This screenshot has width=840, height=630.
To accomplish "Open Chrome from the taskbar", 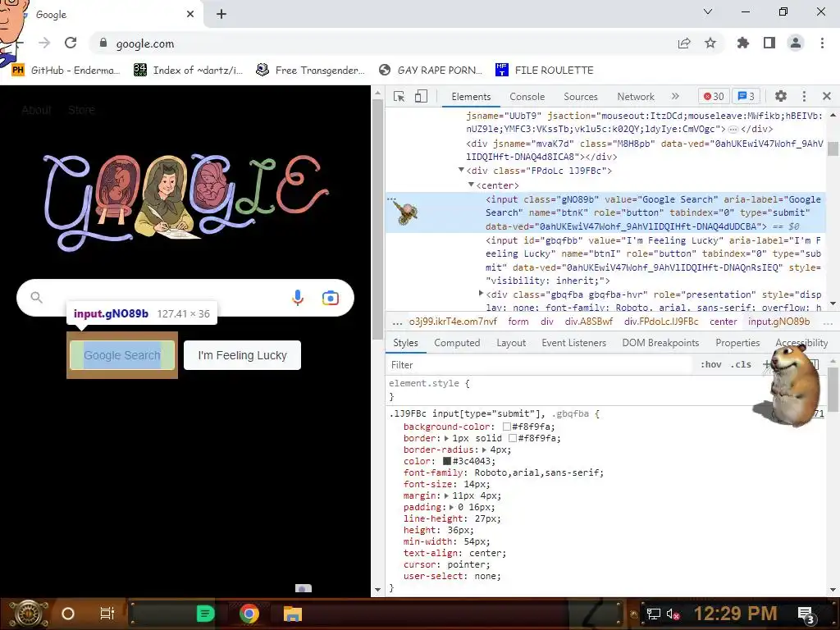I will [x=249, y=614].
